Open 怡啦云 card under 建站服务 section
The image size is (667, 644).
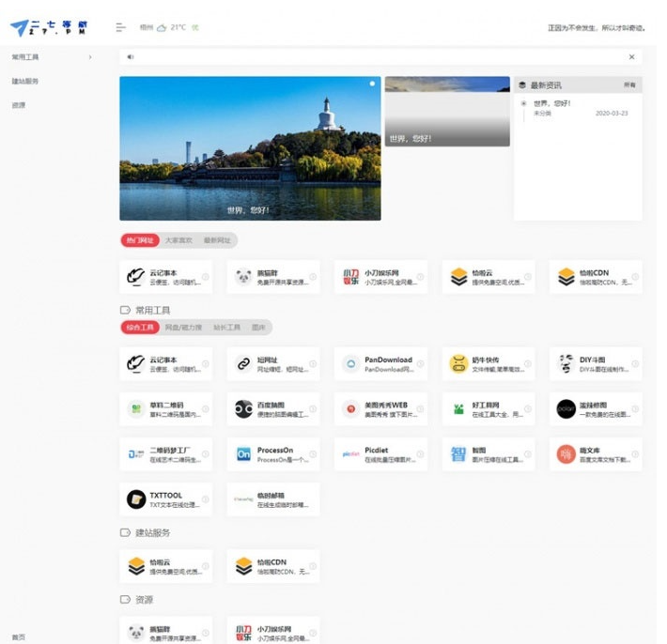point(166,566)
